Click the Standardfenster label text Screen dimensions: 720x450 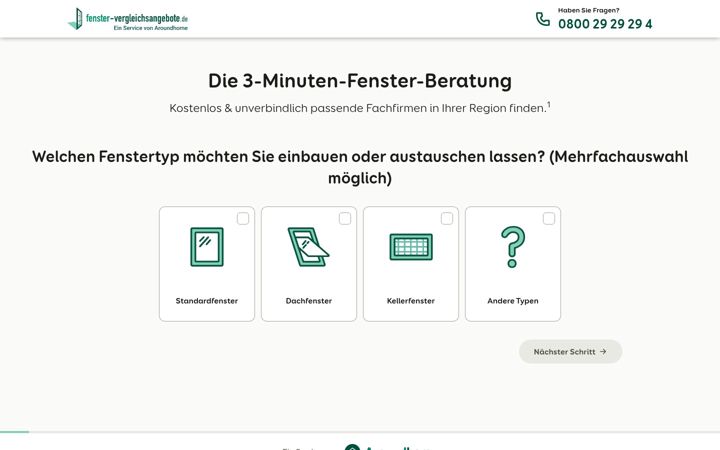click(x=207, y=301)
